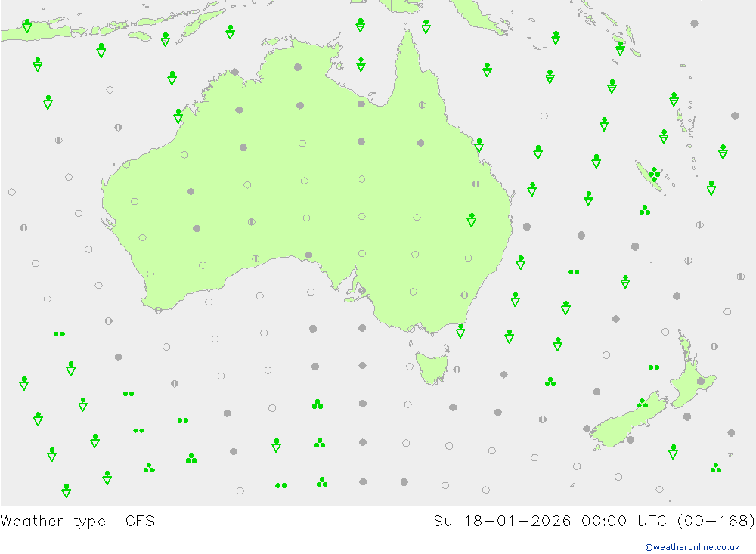This screenshot has width=756, height=554.
Task: Click the shower symbol on the far top-left island
Action: tap(27, 26)
